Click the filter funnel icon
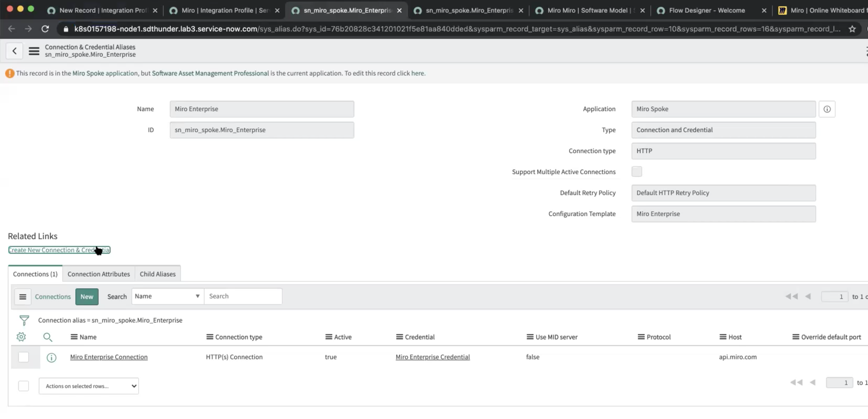 pos(24,320)
